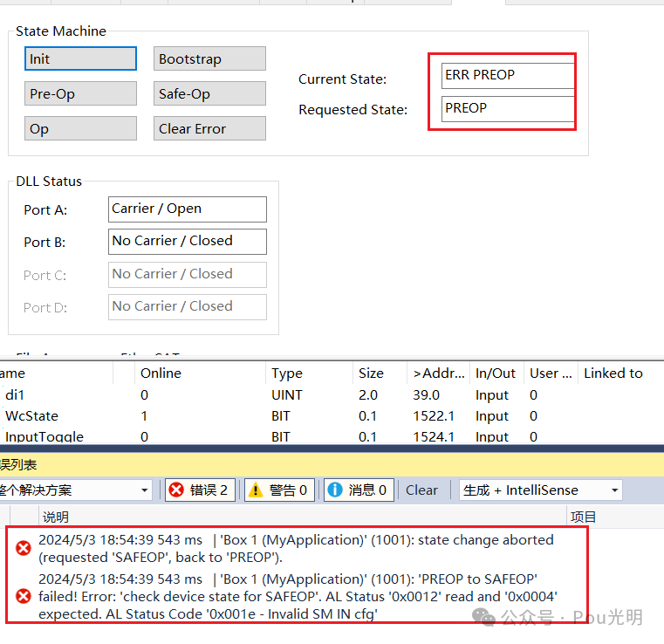This screenshot has width=664, height=644.
Task: Click the yellow warning triangle icon
Action: (256, 490)
